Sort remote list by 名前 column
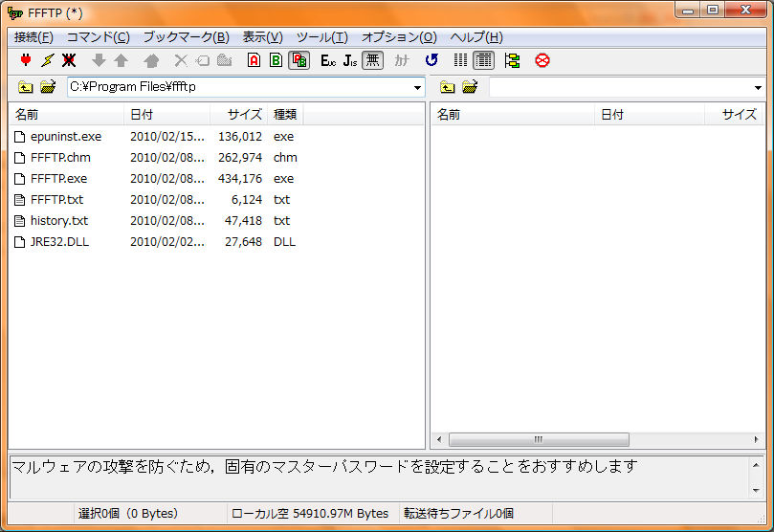Viewport: 774px width, 532px height. (x=513, y=115)
